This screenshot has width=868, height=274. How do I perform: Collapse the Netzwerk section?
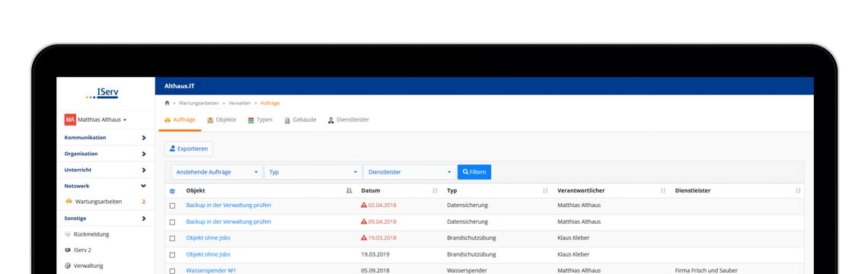click(105, 186)
